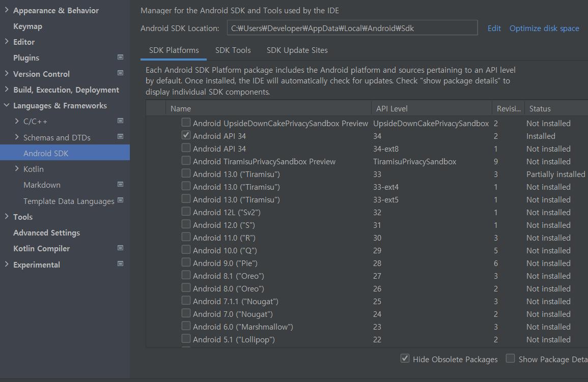Click the project-level icon beside Plugins
Viewport: 588px width, 382px height.
coord(120,57)
